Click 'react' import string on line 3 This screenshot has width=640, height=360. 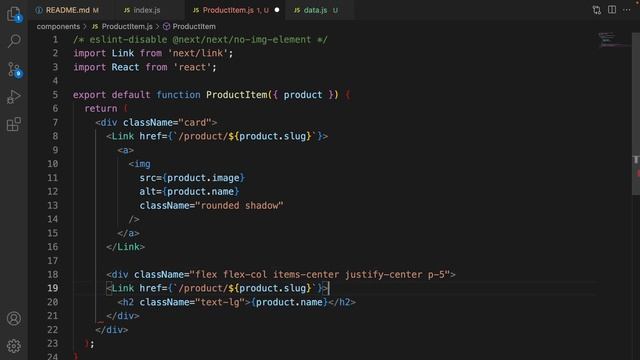click(x=192, y=67)
